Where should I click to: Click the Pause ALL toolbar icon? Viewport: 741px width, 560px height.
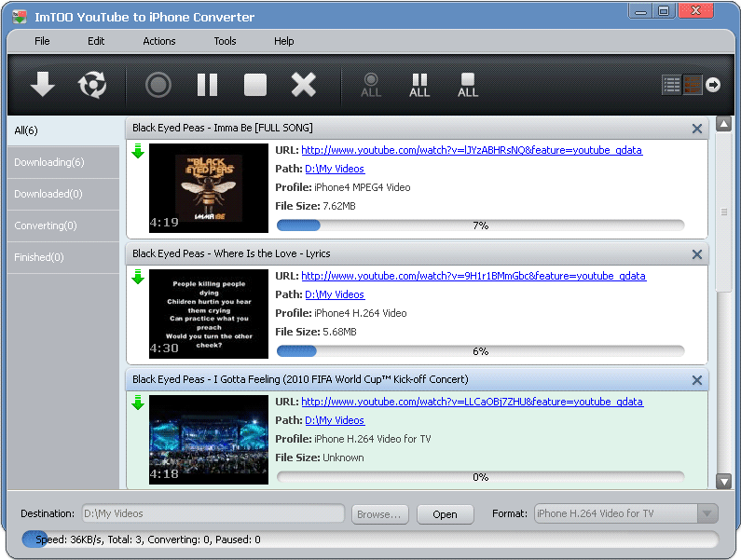(419, 86)
